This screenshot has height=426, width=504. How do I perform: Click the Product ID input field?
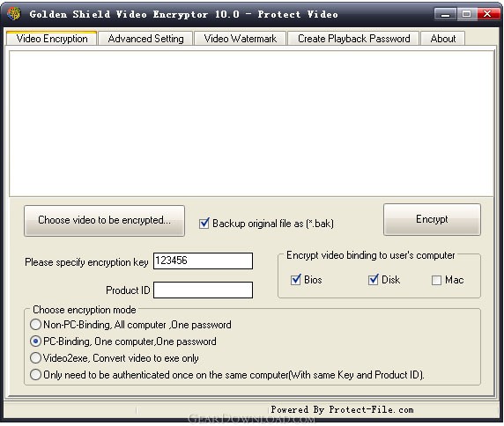[203, 290]
